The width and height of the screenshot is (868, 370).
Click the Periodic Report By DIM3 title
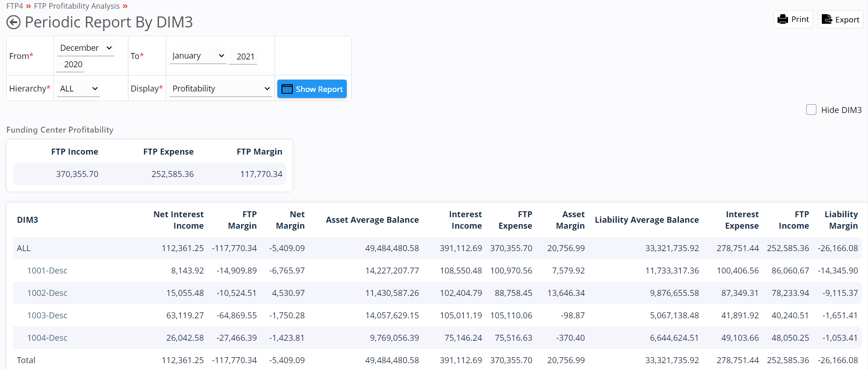tap(109, 22)
